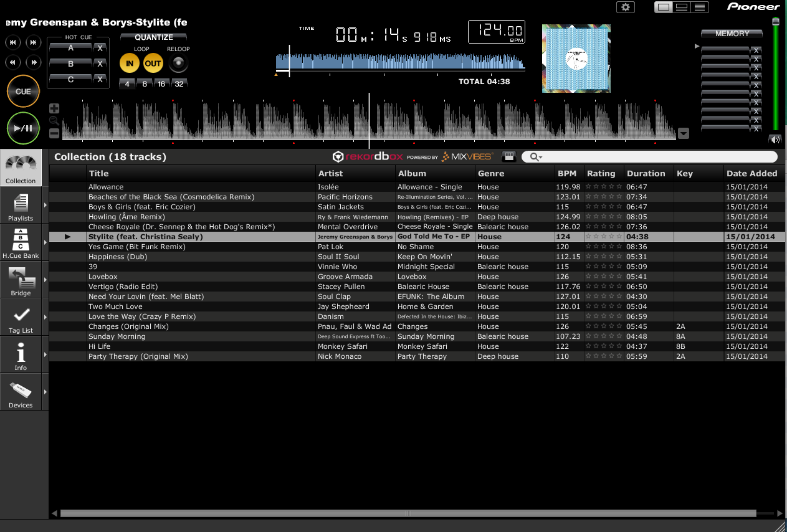
Task: Expand the Playlists side arrow
Action: 45,205
